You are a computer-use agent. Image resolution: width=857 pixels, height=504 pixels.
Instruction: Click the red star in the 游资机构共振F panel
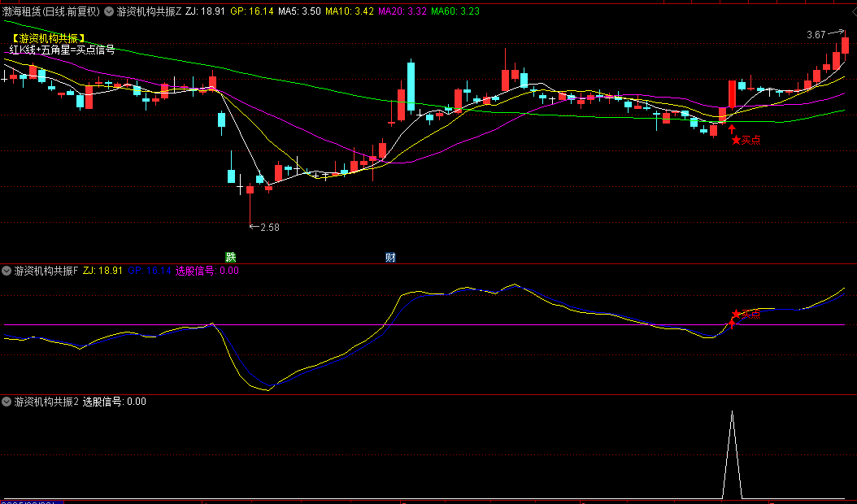736,314
